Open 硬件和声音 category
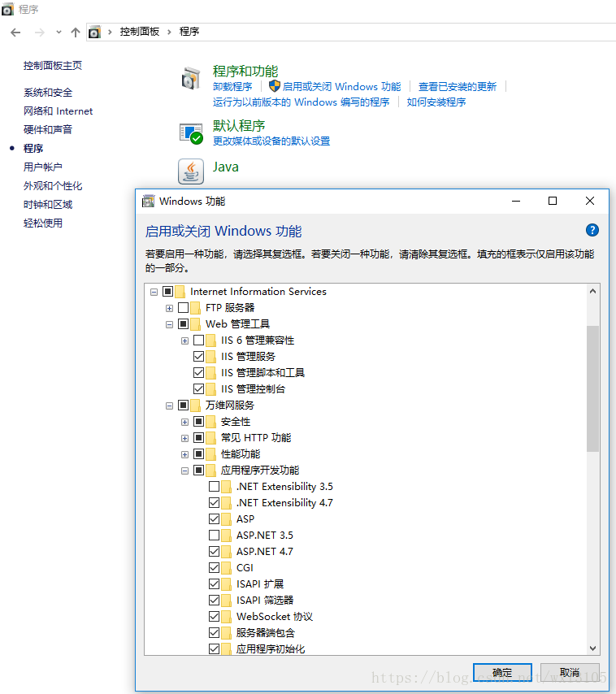Screen dimensions: 616x694 pos(48,130)
